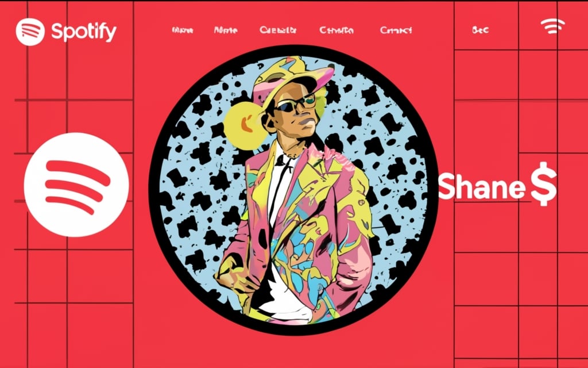Image resolution: width=588 pixels, height=368 pixels.
Task: Choose the navigation item just before Contact
Action: click(336, 30)
